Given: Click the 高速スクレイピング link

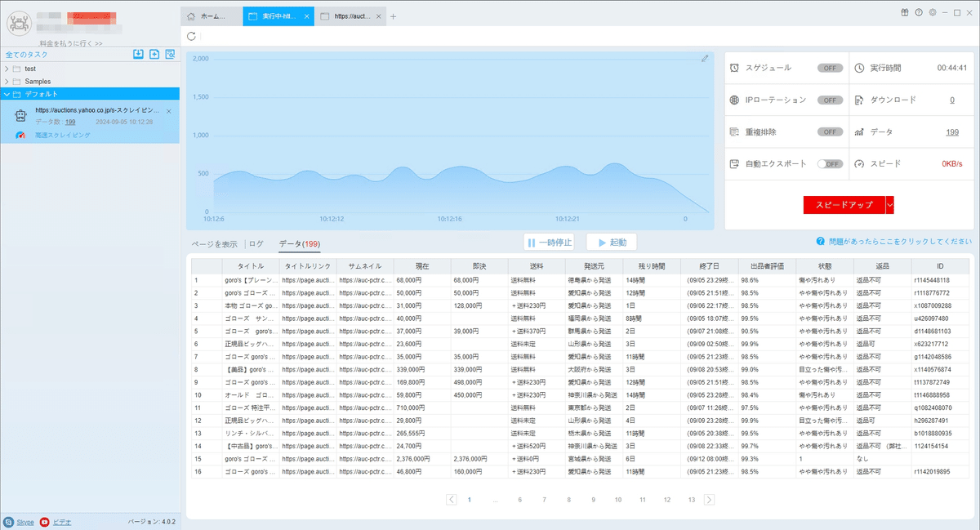Looking at the screenshot, I should [62, 135].
